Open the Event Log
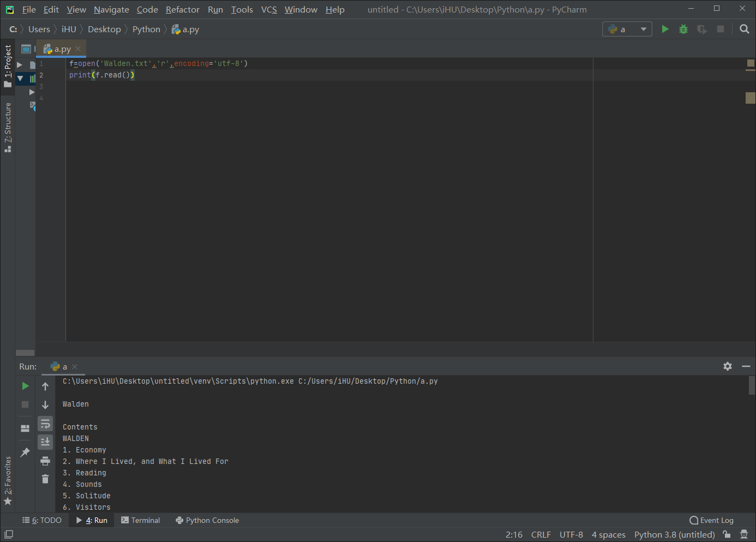The image size is (756, 542). [711, 520]
